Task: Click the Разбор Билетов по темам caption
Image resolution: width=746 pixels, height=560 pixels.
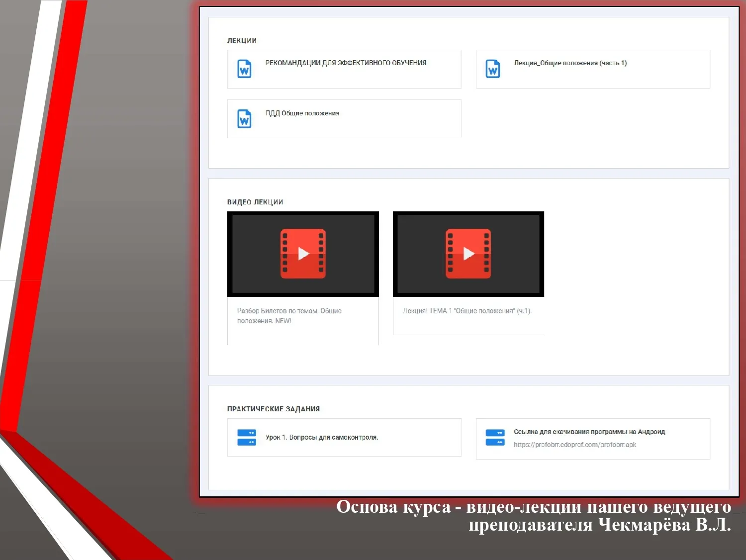Action: tap(289, 316)
